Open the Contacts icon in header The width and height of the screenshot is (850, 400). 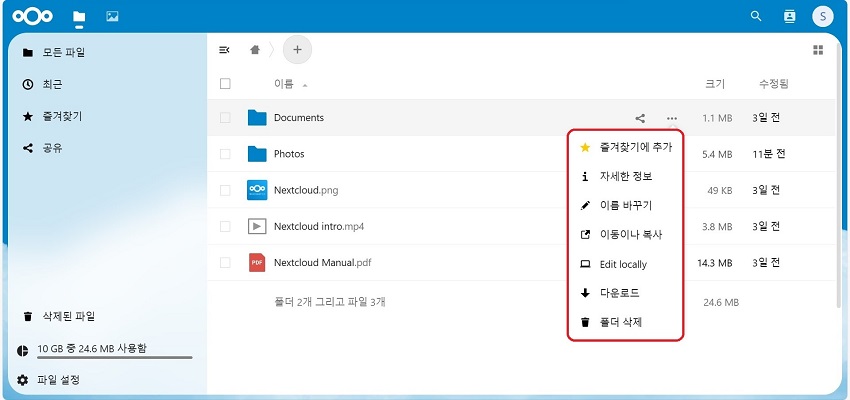point(789,17)
